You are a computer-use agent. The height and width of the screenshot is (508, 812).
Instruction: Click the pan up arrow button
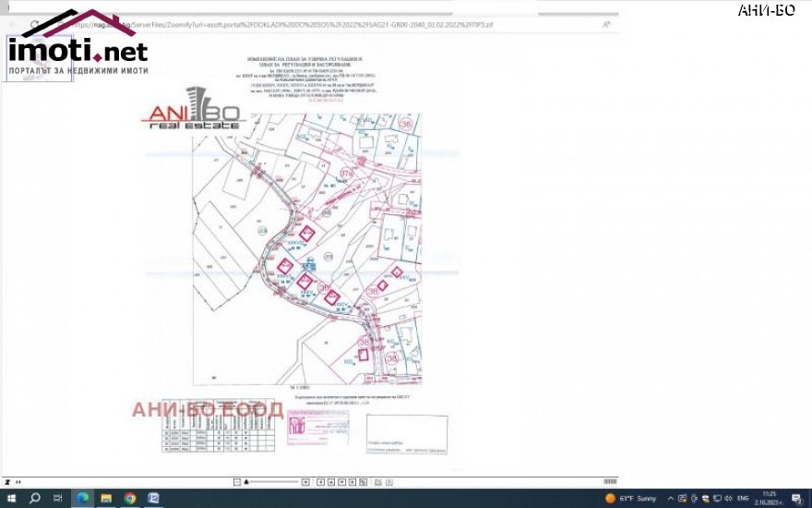click(x=331, y=482)
